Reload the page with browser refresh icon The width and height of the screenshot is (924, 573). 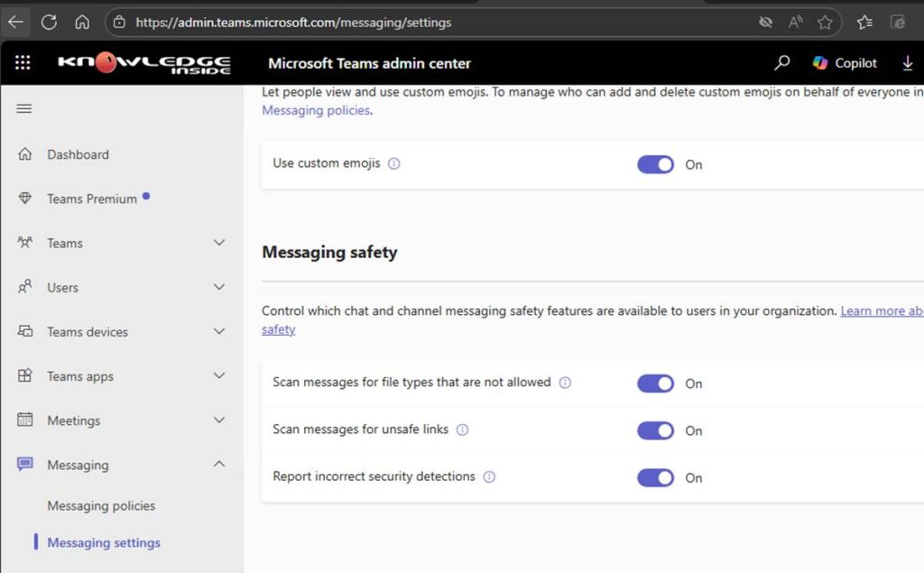pyautogui.click(x=49, y=22)
